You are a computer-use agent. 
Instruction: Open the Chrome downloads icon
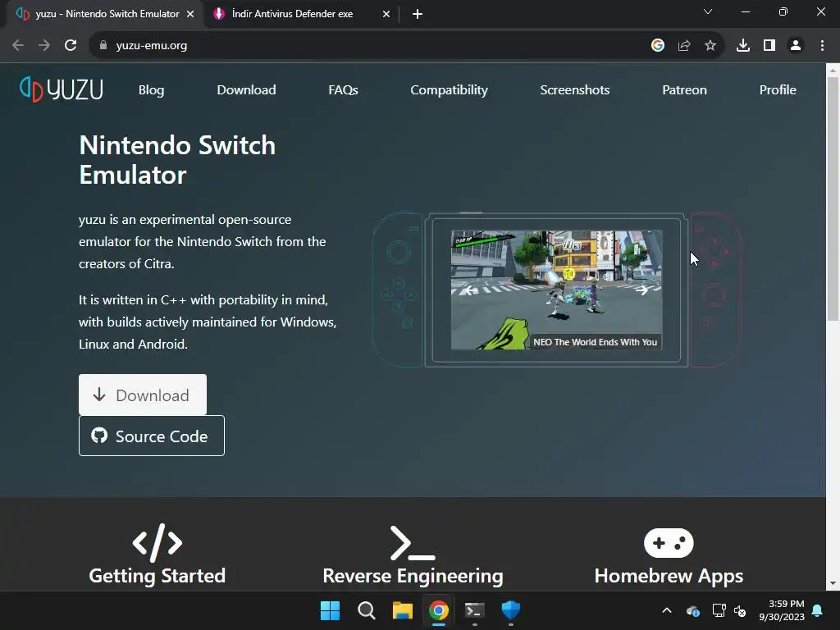point(743,46)
